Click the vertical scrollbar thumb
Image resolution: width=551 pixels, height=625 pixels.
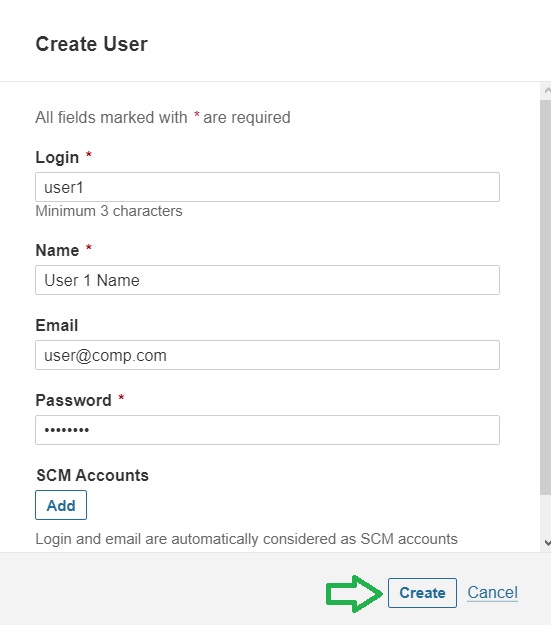(x=545, y=297)
